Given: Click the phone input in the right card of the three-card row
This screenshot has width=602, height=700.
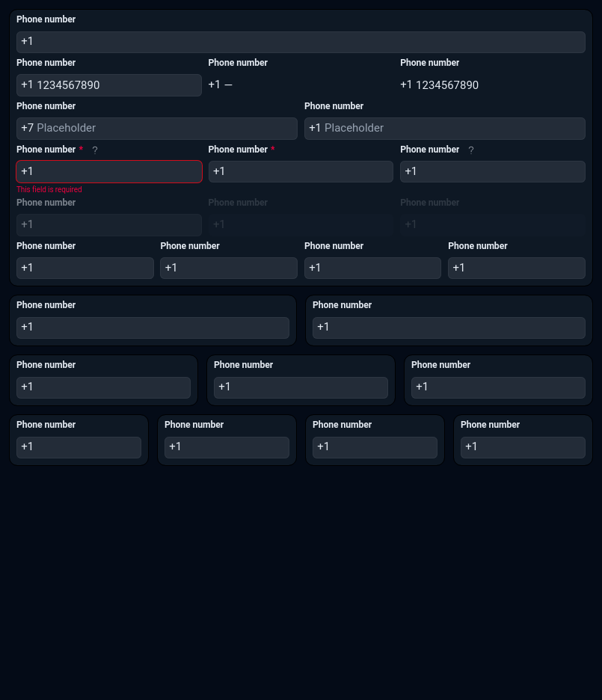Looking at the screenshot, I should point(498,387).
